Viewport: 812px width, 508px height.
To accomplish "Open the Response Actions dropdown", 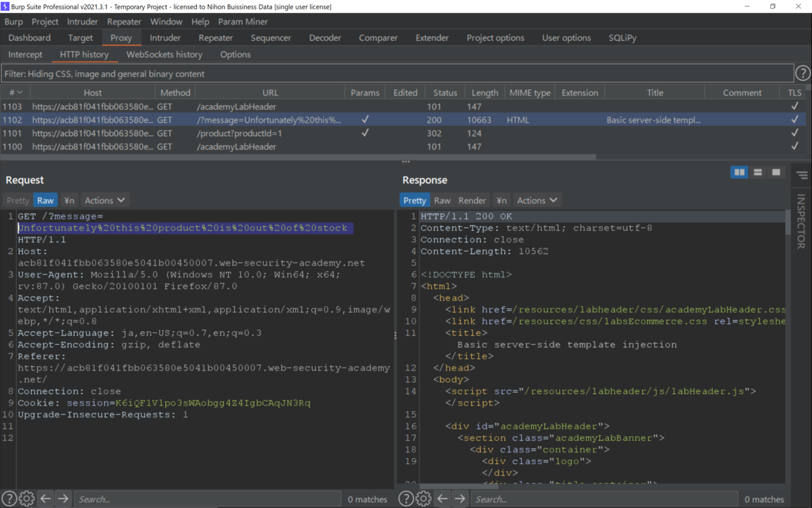I will 537,200.
